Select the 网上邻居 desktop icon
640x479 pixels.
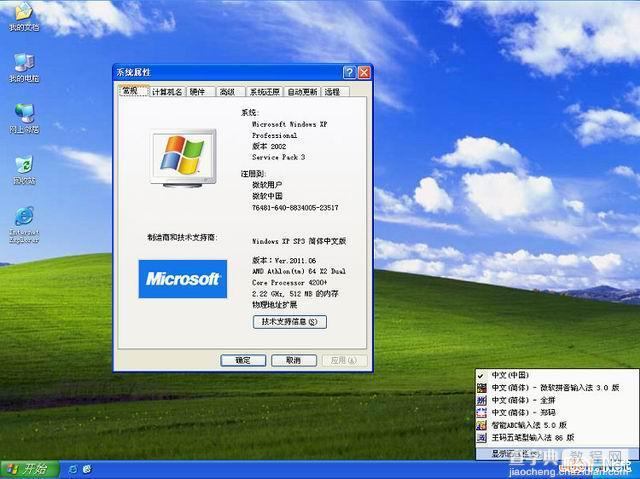coord(24,119)
